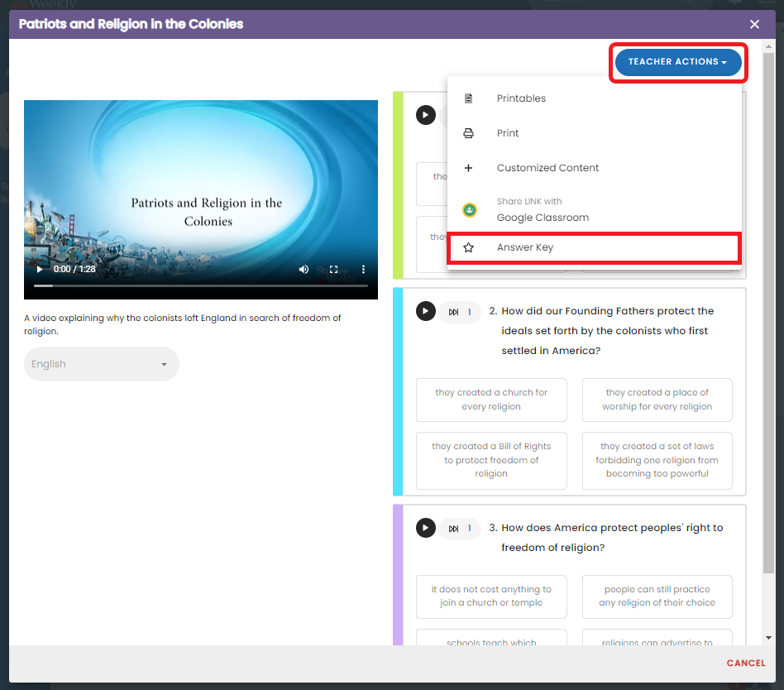This screenshot has height=690, width=784.
Task: Click the skip icon on question 2
Action: [454, 312]
